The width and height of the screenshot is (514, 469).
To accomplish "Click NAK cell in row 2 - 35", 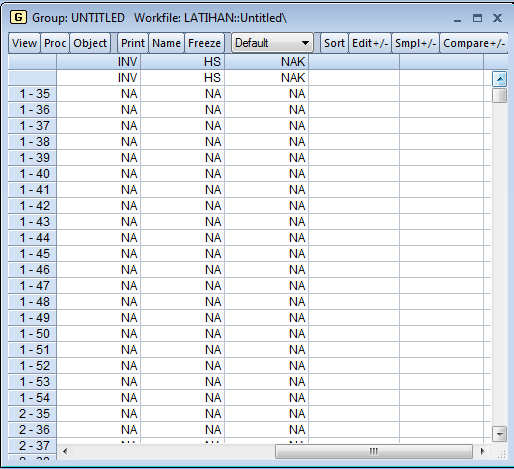I will pyautogui.click(x=267, y=414).
